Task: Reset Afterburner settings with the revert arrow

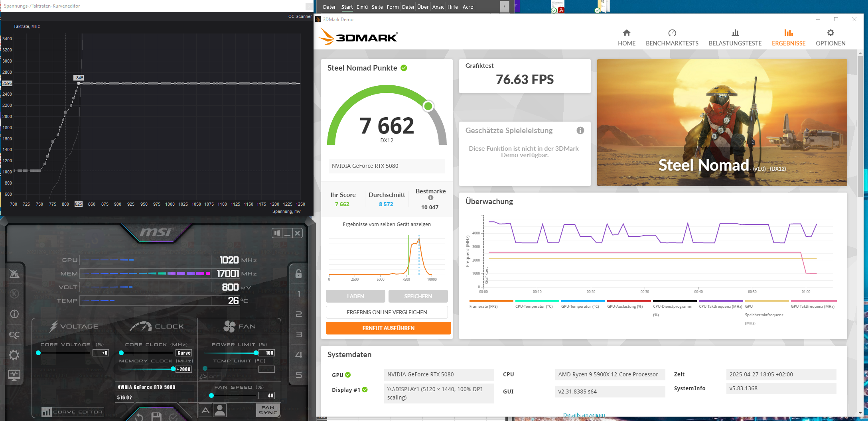Action: (139, 417)
